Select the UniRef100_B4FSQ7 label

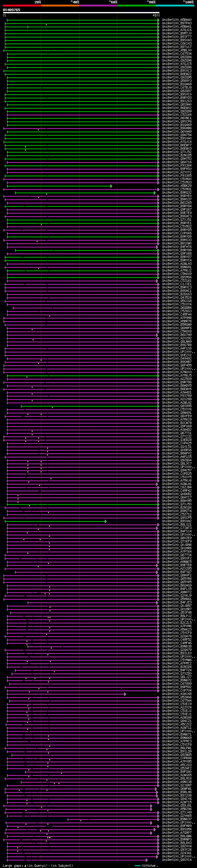(x=177, y=572)
